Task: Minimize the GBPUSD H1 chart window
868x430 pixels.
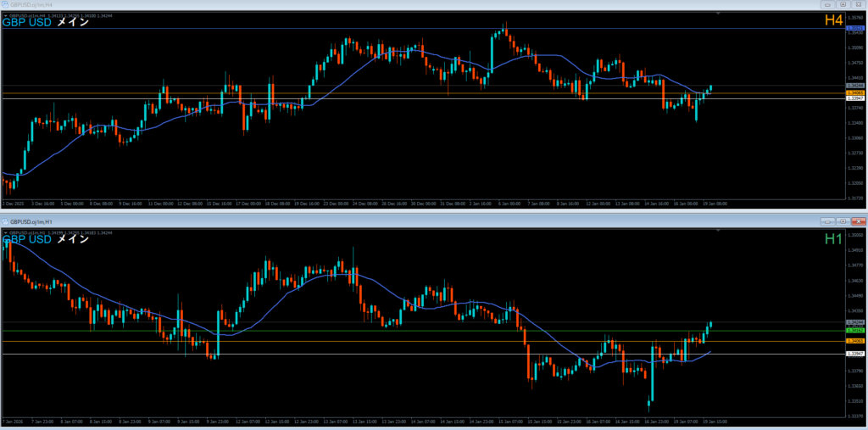Action: 828,221
